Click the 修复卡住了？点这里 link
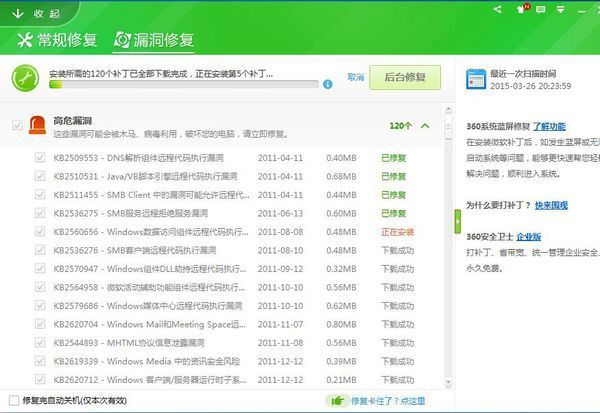The width and height of the screenshot is (600, 413). [x=388, y=401]
